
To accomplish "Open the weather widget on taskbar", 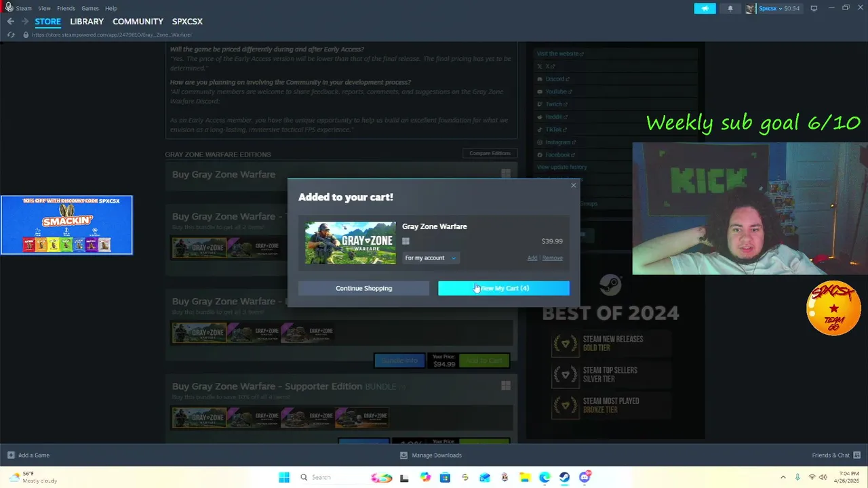I will [x=33, y=477].
